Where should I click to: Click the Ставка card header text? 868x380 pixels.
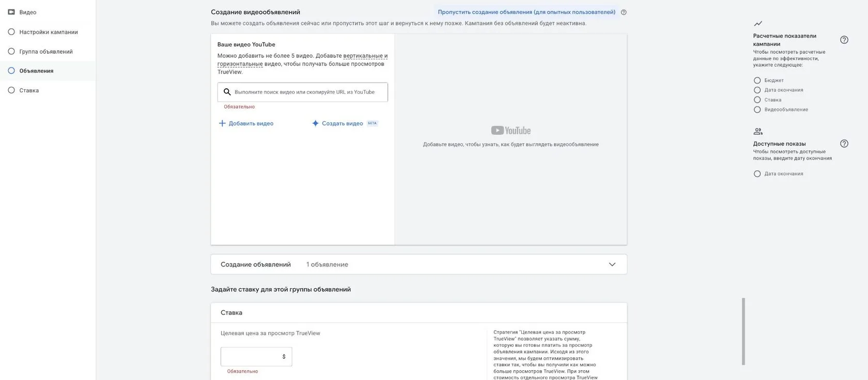231,313
